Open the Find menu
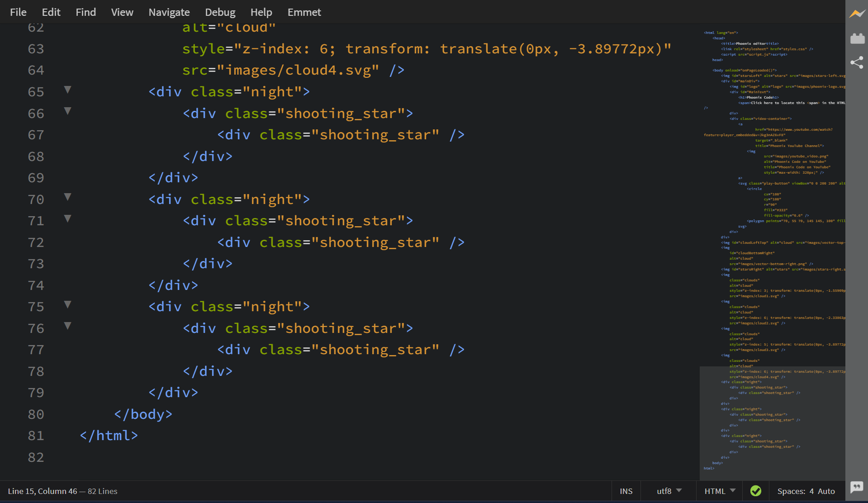 tap(86, 12)
